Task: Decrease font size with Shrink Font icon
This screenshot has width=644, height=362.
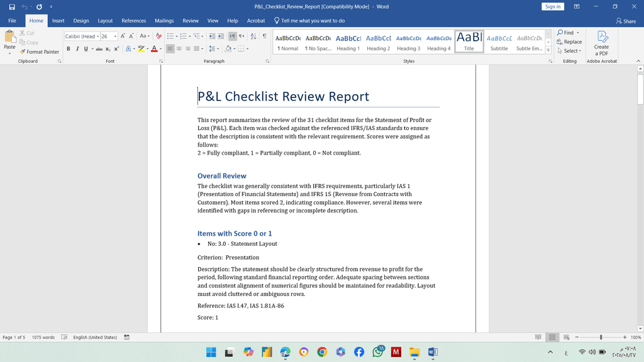Action: [131, 36]
